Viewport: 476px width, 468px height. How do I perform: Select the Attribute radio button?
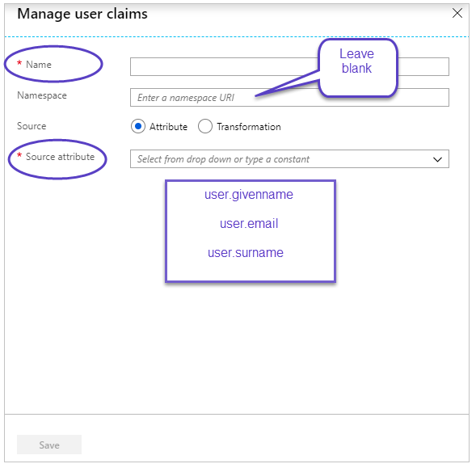coord(138,126)
